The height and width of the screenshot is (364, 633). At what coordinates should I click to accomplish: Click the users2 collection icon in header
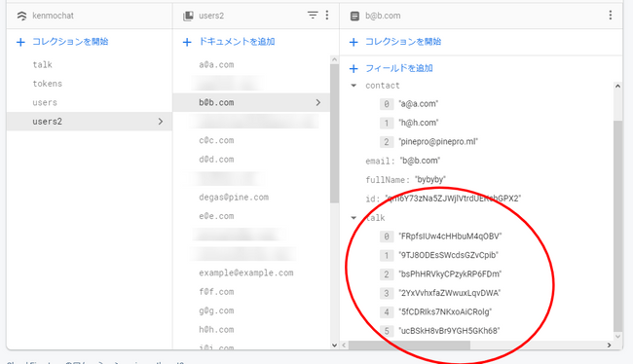tap(188, 16)
